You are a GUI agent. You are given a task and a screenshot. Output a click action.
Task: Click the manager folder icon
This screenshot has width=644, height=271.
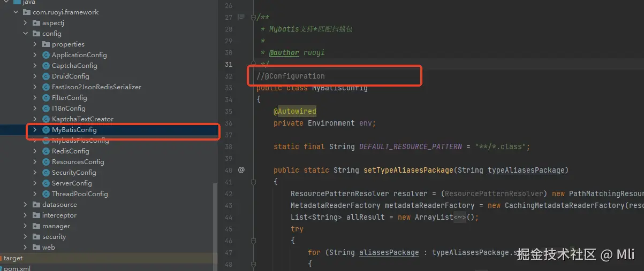(36, 226)
